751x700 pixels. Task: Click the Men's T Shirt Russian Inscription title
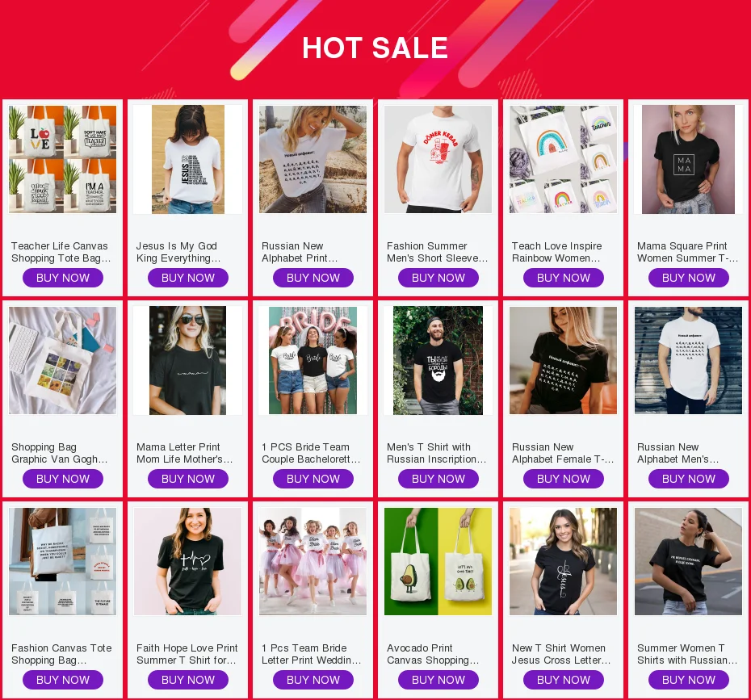click(436, 453)
